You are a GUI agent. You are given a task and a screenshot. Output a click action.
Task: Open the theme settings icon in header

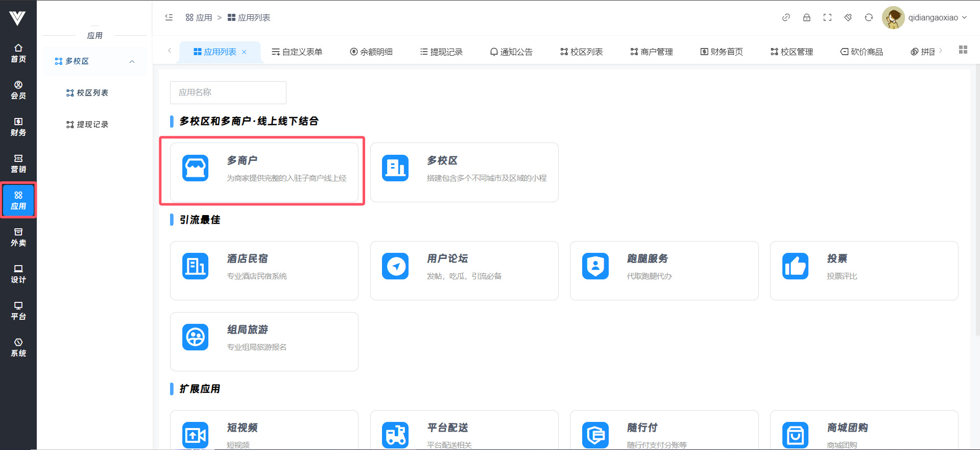pyautogui.click(x=848, y=17)
